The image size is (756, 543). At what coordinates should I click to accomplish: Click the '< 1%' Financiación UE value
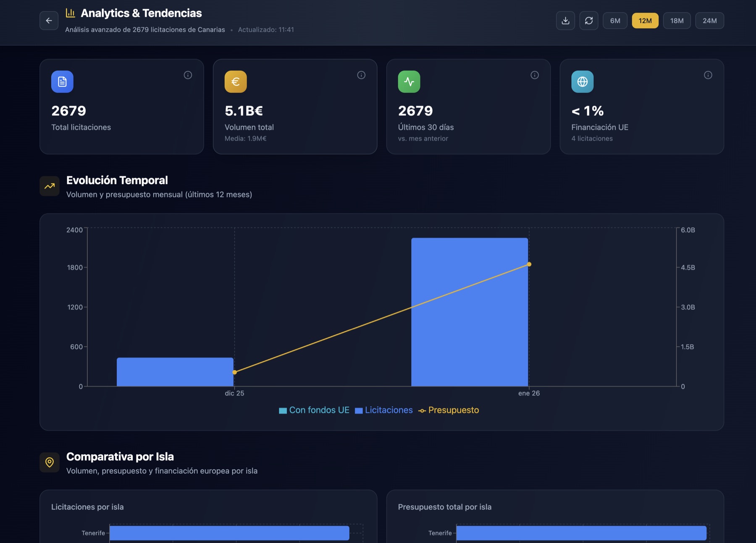point(588,111)
